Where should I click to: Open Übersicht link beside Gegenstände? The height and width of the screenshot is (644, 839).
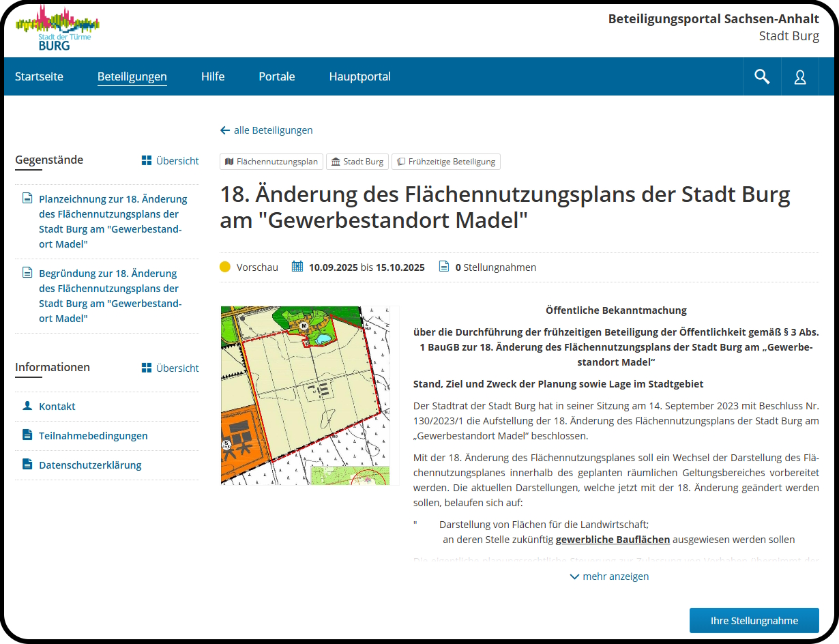[x=177, y=161]
